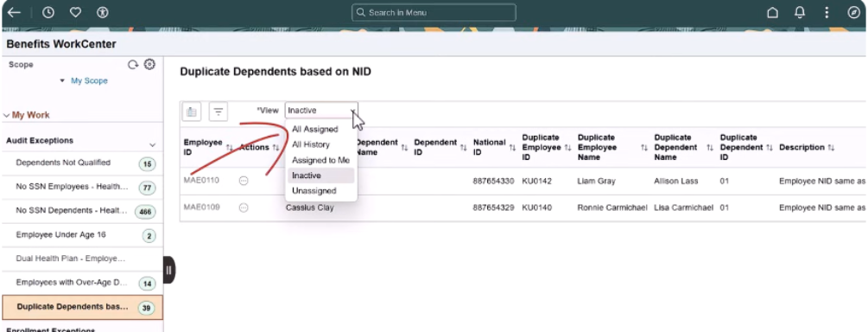Image resolution: width=868 pixels, height=332 pixels.
Task: Sort by Employee ID column arrows
Action: click(x=230, y=148)
